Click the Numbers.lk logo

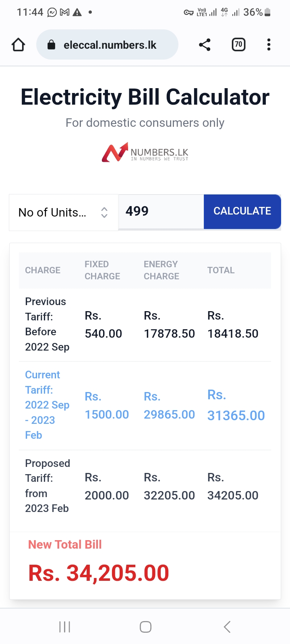(145, 152)
